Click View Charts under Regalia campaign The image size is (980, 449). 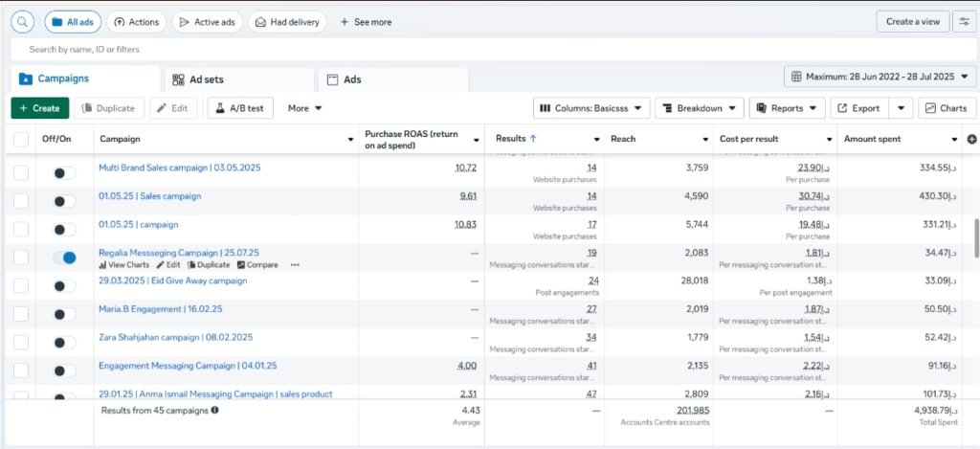click(123, 265)
